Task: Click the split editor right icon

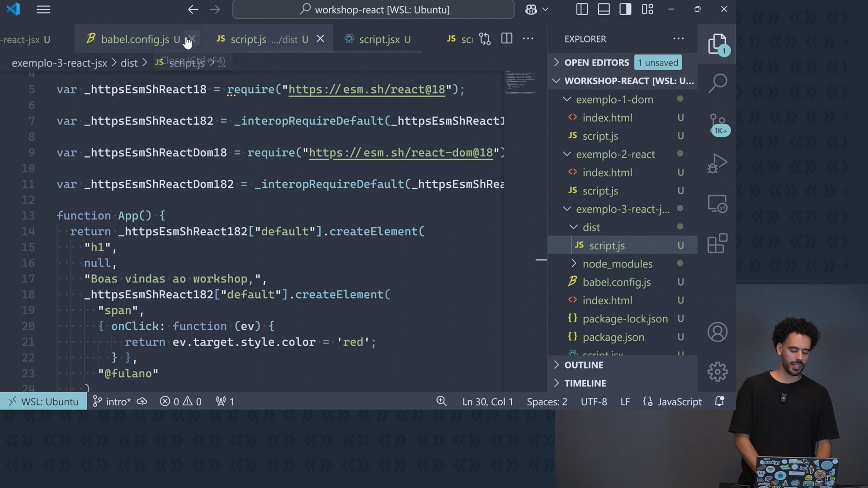Action: click(507, 39)
